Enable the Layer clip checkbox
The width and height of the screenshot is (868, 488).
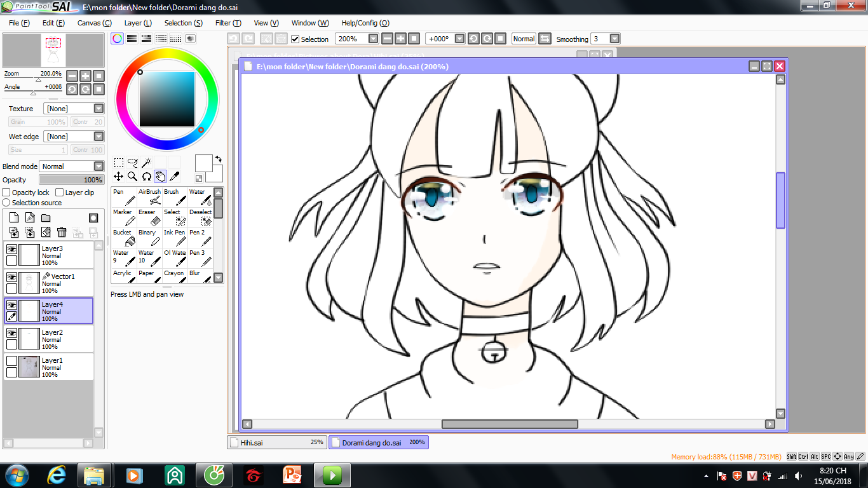60,193
